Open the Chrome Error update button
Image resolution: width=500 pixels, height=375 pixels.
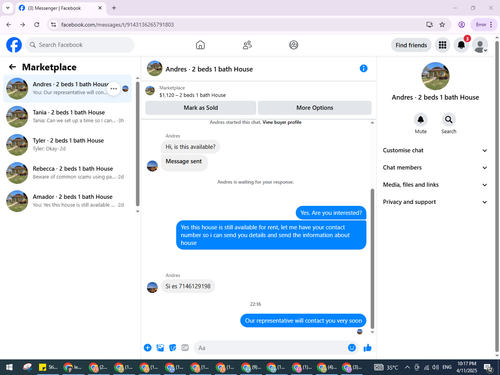[x=483, y=24]
